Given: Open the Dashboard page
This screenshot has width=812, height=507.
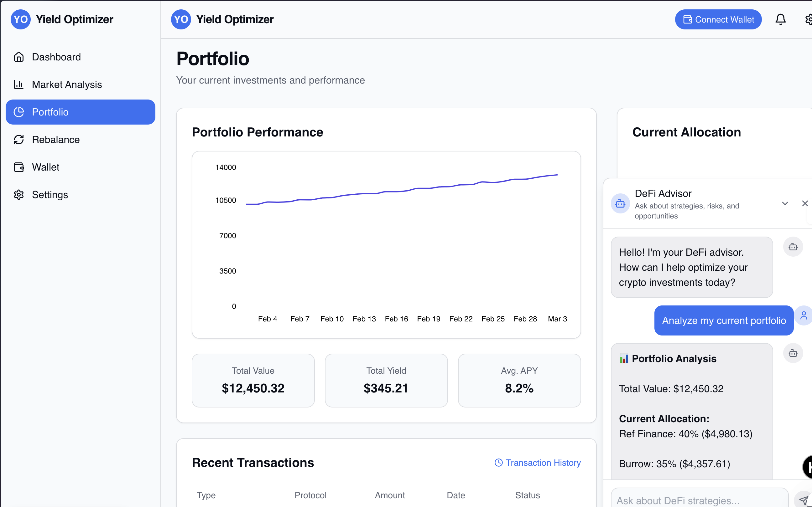Looking at the screenshot, I should (x=56, y=57).
